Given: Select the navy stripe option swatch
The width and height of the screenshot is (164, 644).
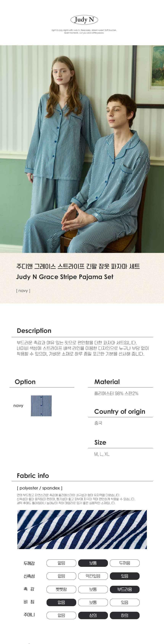Looking at the screenshot, I should [41, 406].
